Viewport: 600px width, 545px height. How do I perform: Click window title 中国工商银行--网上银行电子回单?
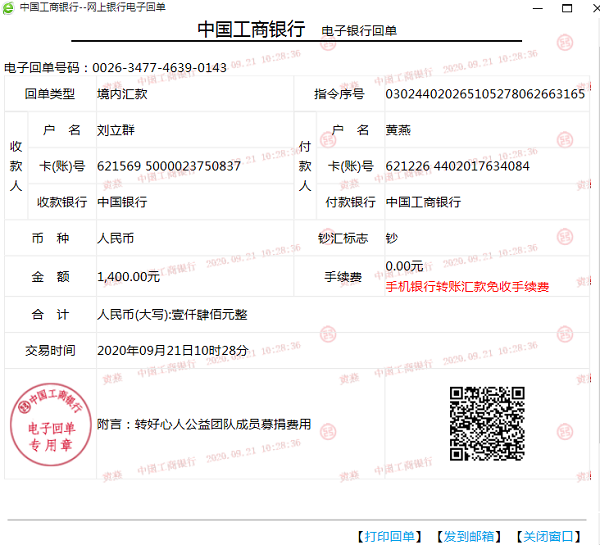click(x=93, y=7)
